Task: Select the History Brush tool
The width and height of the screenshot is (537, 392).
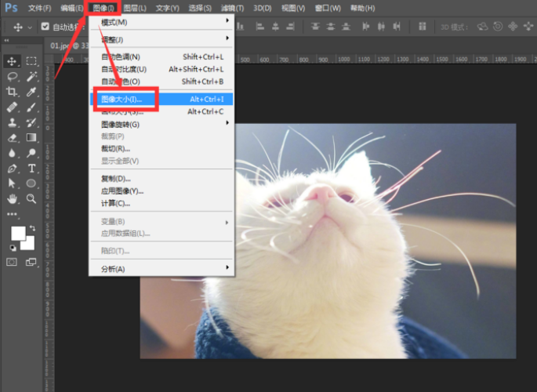Action: click(x=31, y=122)
